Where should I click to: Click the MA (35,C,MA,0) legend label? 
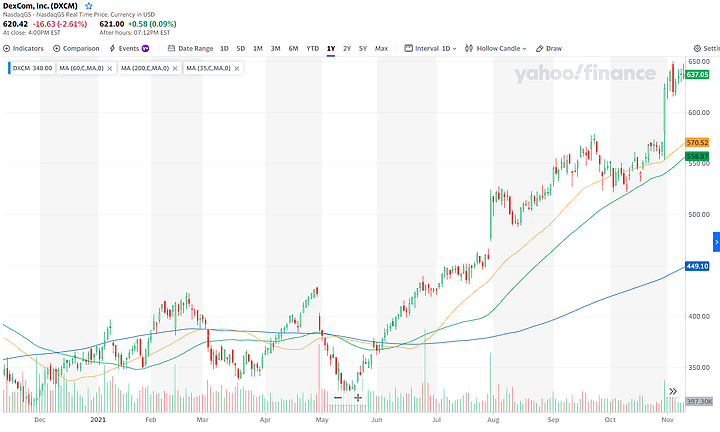[208, 68]
